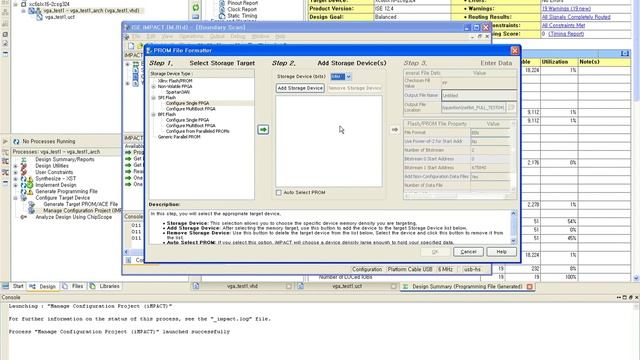Click the run process arrow in the left sidebar

5,142
